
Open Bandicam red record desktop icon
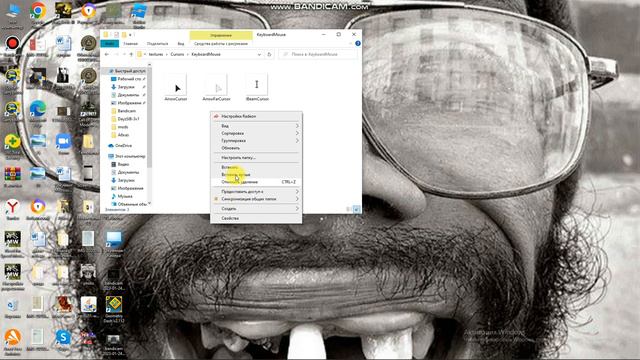[12, 44]
